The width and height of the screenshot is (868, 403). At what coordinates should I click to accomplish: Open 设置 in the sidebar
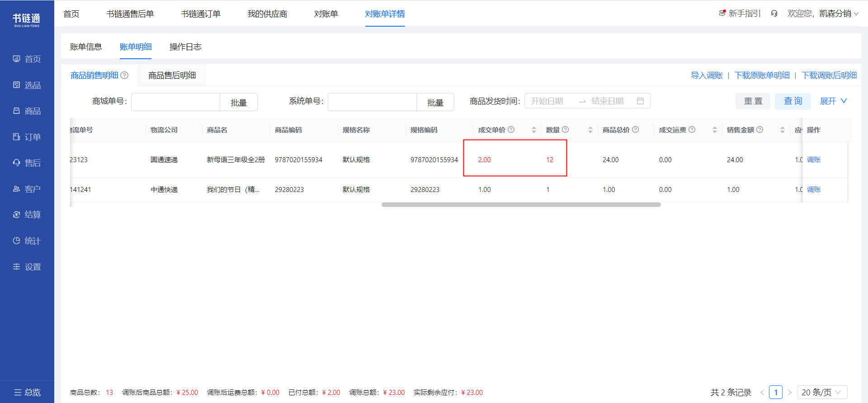(27, 267)
